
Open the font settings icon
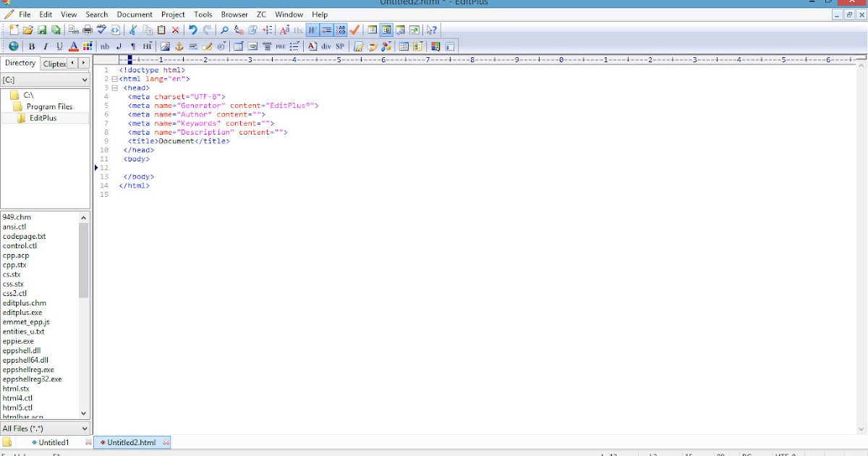click(x=284, y=30)
